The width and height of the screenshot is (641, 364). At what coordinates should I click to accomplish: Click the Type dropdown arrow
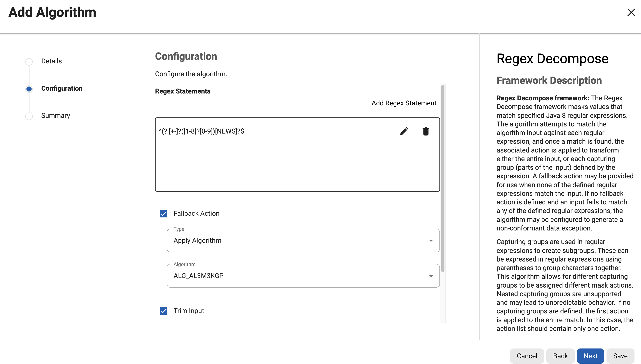point(431,241)
